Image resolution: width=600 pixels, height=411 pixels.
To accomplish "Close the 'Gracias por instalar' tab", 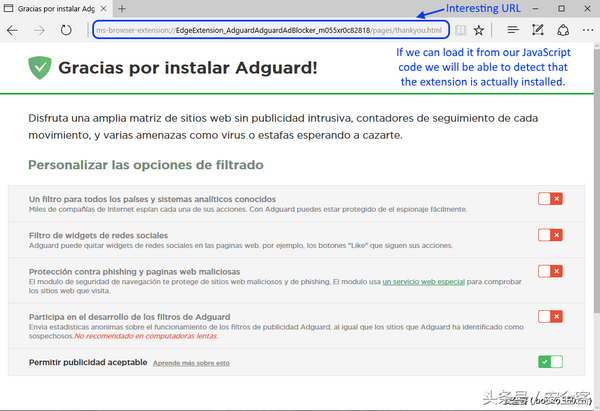I will [101, 9].
